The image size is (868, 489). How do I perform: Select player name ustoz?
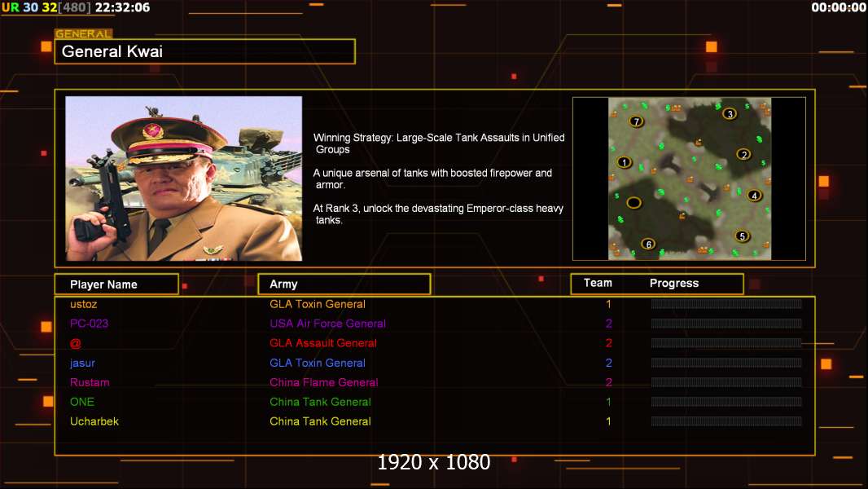click(x=84, y=304)
